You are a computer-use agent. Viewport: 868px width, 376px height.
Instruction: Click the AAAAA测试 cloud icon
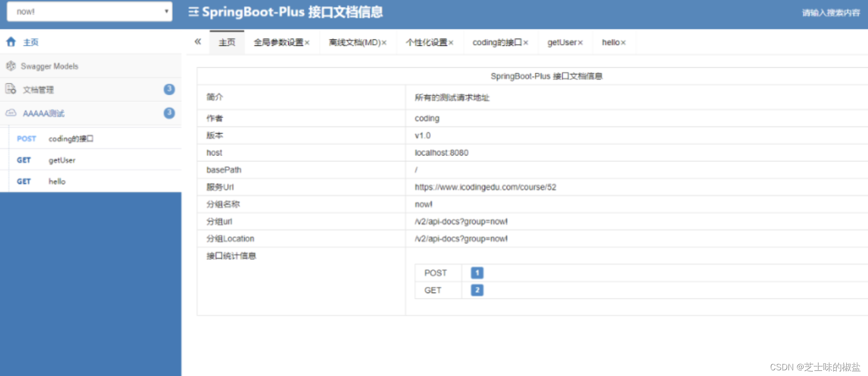pos(10,113)
